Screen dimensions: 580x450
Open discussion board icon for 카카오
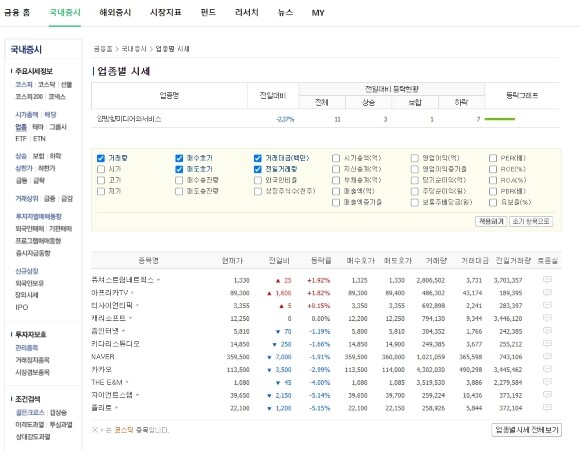pos(547,369)
